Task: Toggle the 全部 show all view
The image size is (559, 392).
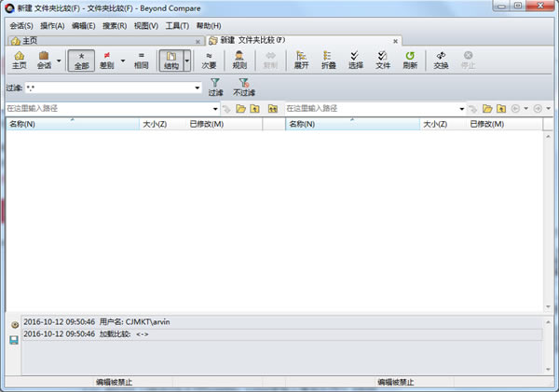Action: coord(81,61)
